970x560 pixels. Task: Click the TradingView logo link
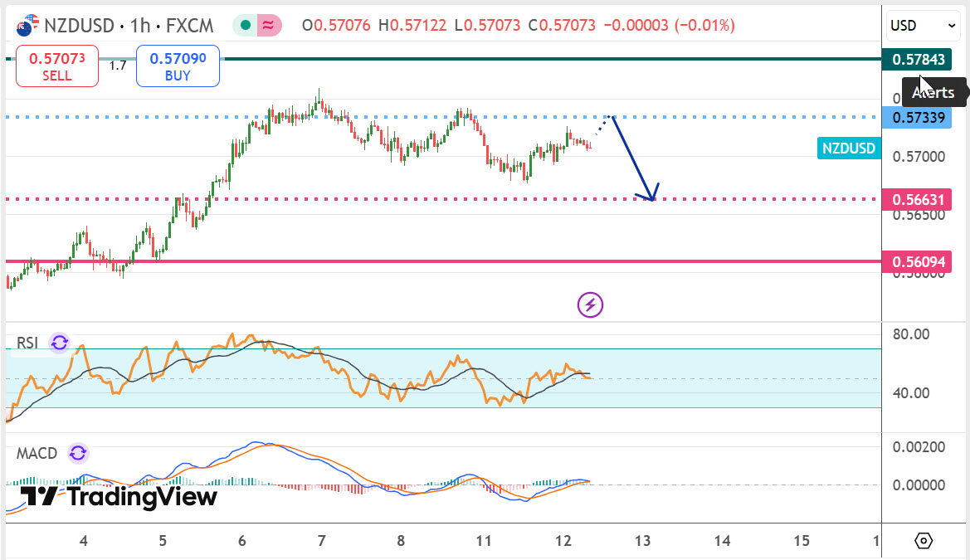tap(118, 496)
